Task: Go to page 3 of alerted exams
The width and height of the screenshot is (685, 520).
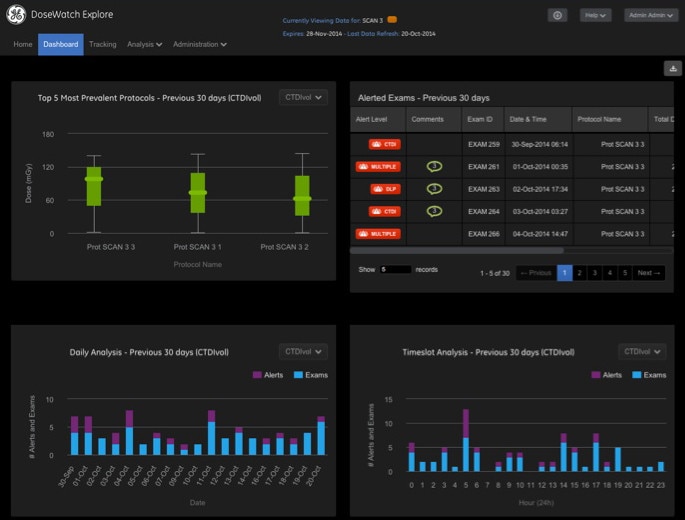Action: tap(595, 273)
